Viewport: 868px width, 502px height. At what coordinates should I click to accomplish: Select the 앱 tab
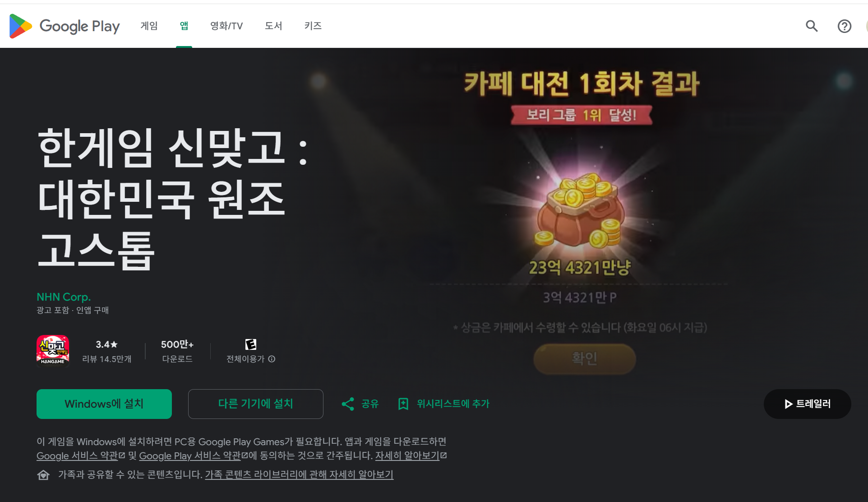tap(184, 26)
